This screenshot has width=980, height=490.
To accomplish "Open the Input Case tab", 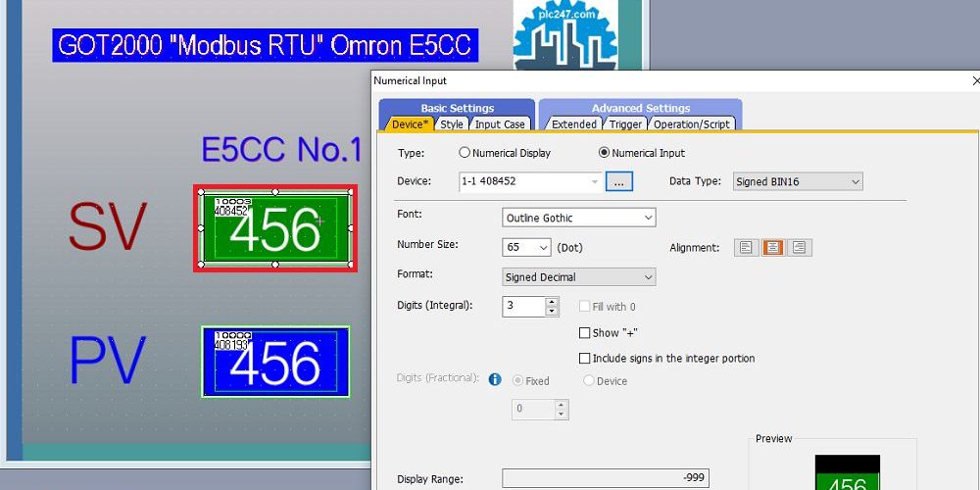I will click(x=500, y=123).
